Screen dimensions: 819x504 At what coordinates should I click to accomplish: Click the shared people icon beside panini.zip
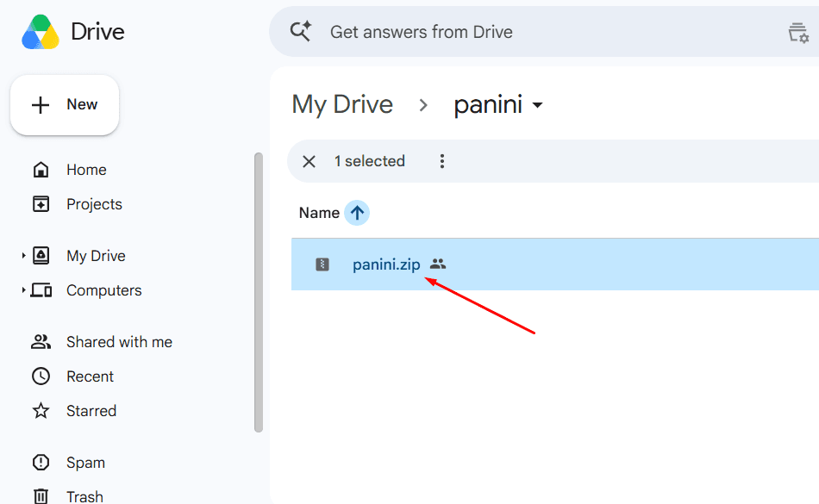pyautogui.click(x=438, y=264)
